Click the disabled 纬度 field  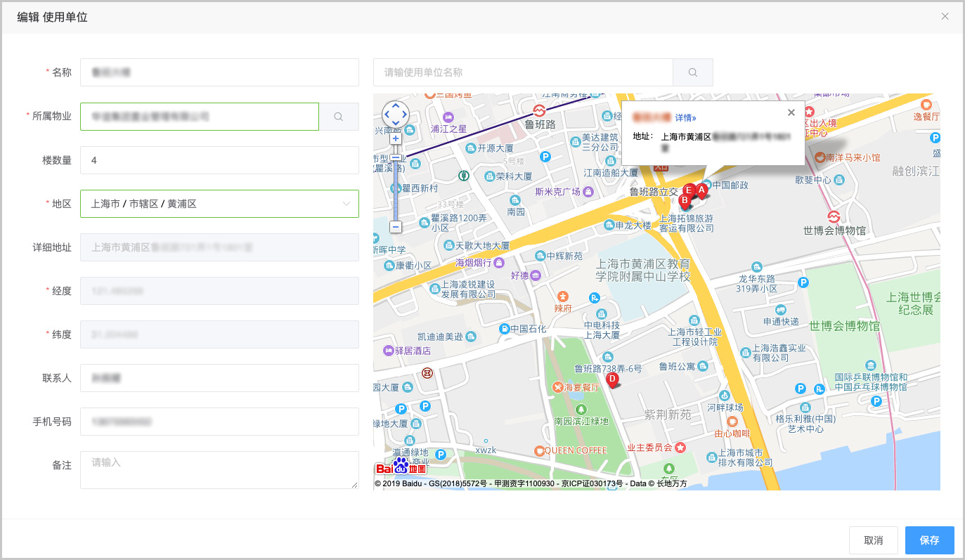pyautogui.click(x=219, y=334)
